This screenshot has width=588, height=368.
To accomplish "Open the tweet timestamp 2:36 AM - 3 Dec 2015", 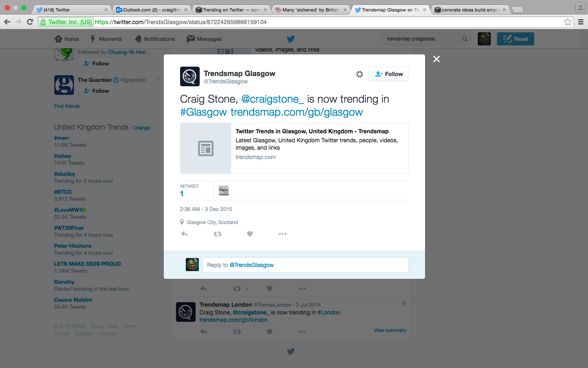I will pyautogui.click(x=206, y=209).
